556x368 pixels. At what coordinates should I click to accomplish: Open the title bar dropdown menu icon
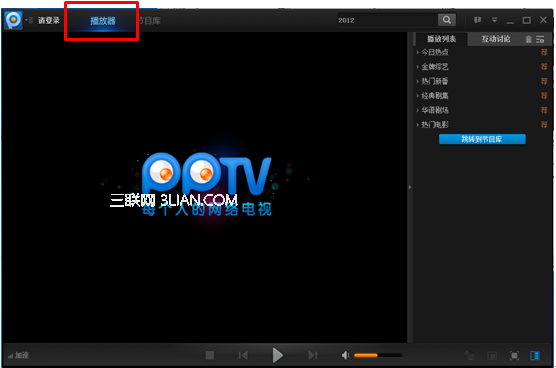494,20
